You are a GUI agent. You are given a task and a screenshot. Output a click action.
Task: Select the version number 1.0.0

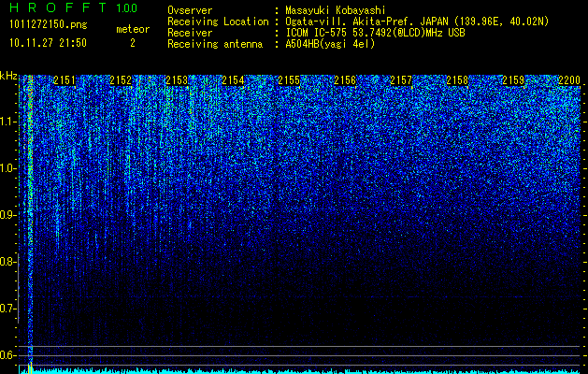(127, 8)
